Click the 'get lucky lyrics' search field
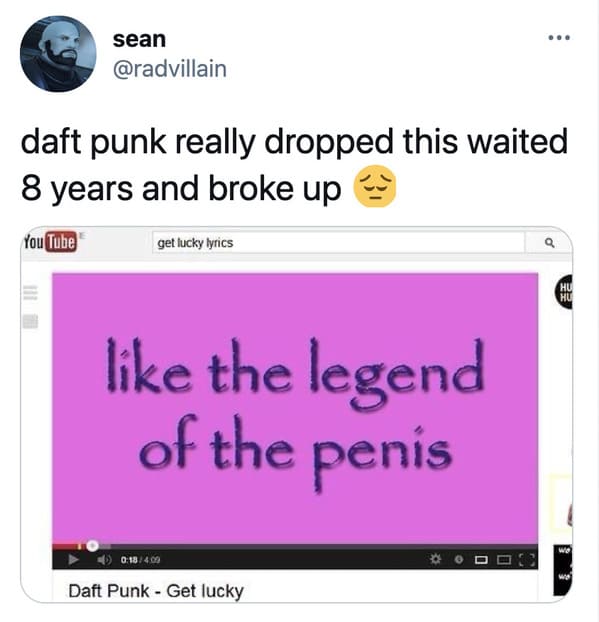Image resolution: width=599 pixels, height=622 pixels. tap(338, 242)
